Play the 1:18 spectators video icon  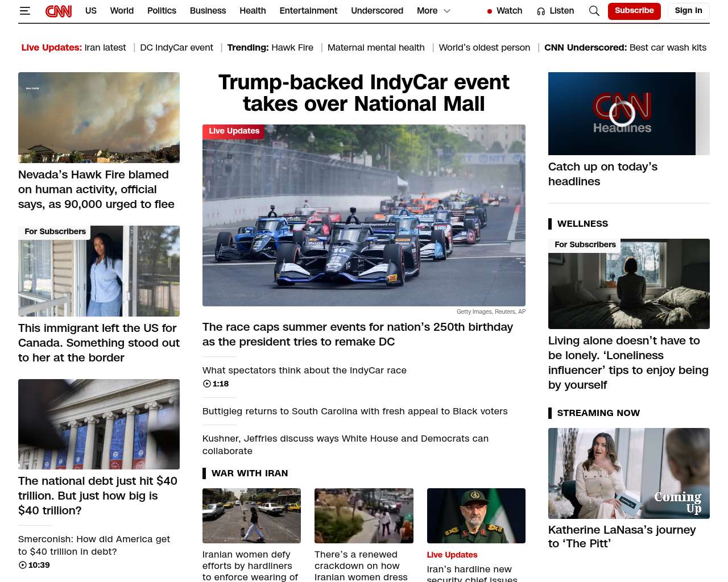pyautogui.click(x=207, y=384)
